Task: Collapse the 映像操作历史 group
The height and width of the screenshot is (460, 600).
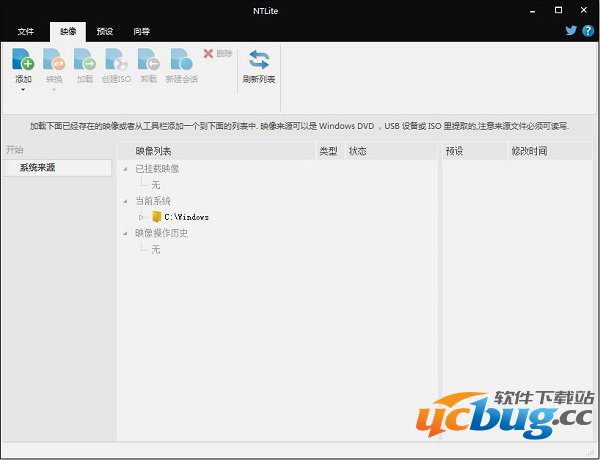Action: (126, 233)
